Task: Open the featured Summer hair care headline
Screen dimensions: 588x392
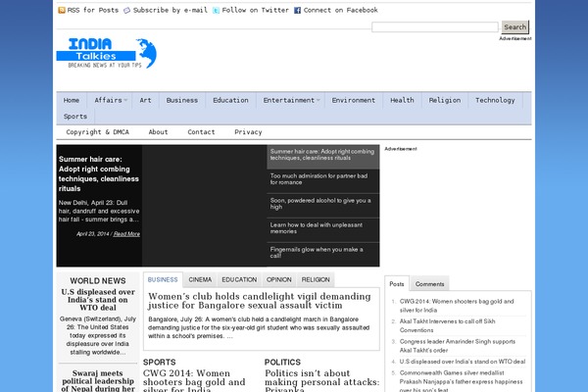Action: pyautogui.click(x=99, y=173)
